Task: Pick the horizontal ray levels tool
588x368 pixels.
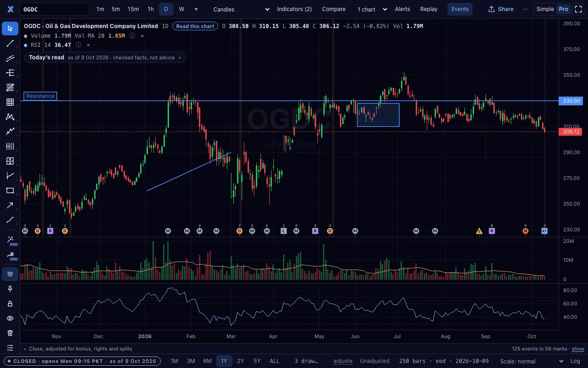Action: click(10, 73)
